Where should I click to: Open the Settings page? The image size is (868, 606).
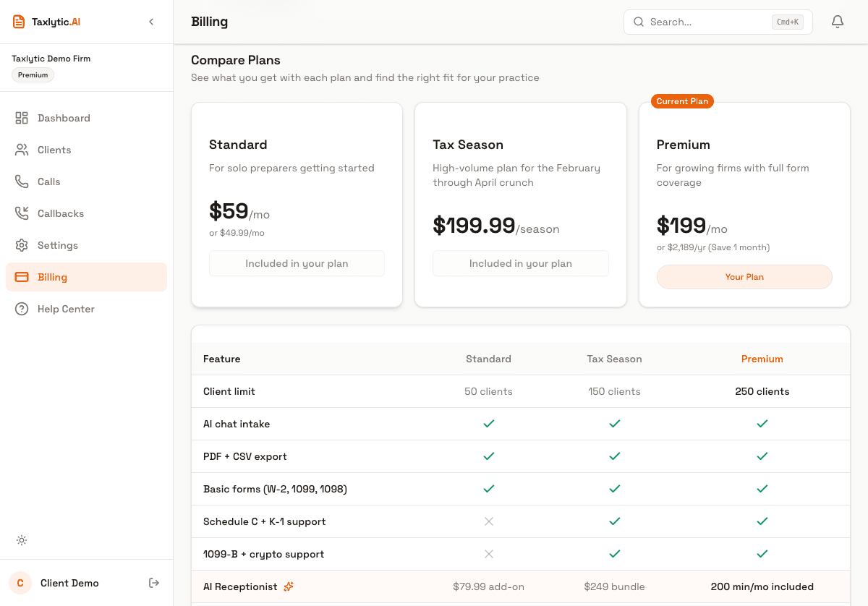[57, 245]
